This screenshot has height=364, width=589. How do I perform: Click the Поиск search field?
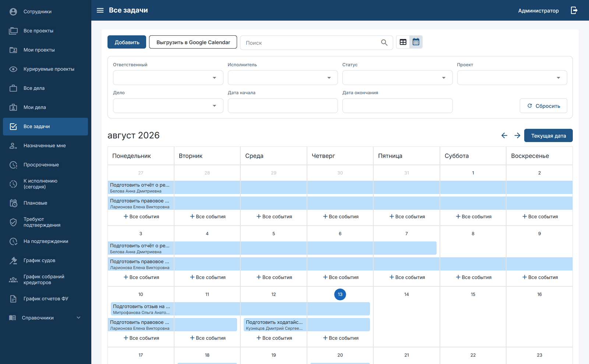point(317,43)
